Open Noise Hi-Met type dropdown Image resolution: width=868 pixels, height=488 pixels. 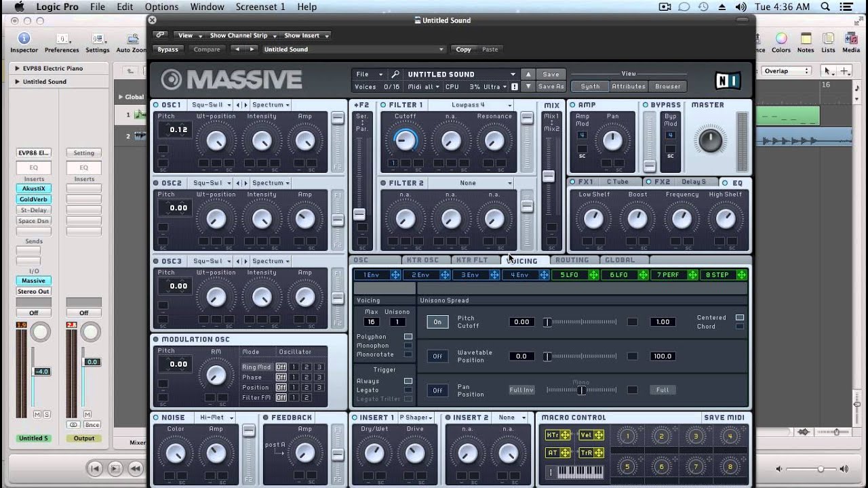[x=215, y=418]
